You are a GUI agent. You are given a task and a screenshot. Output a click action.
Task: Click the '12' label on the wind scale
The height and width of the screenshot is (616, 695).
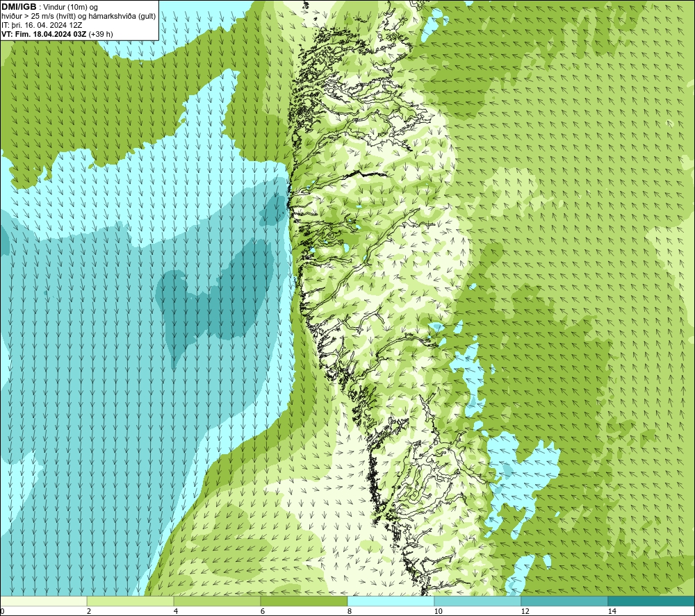pos(525,611)
